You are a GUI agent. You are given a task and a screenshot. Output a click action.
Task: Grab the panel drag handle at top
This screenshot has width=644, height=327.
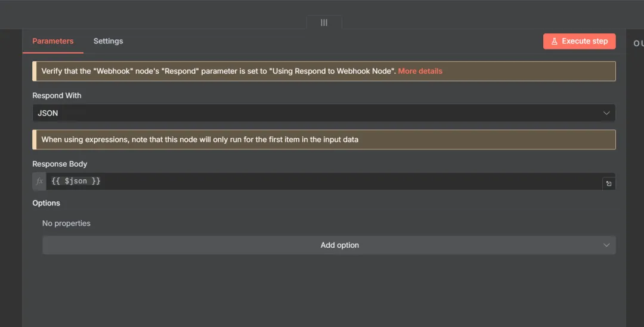click(x=324, y=23)
